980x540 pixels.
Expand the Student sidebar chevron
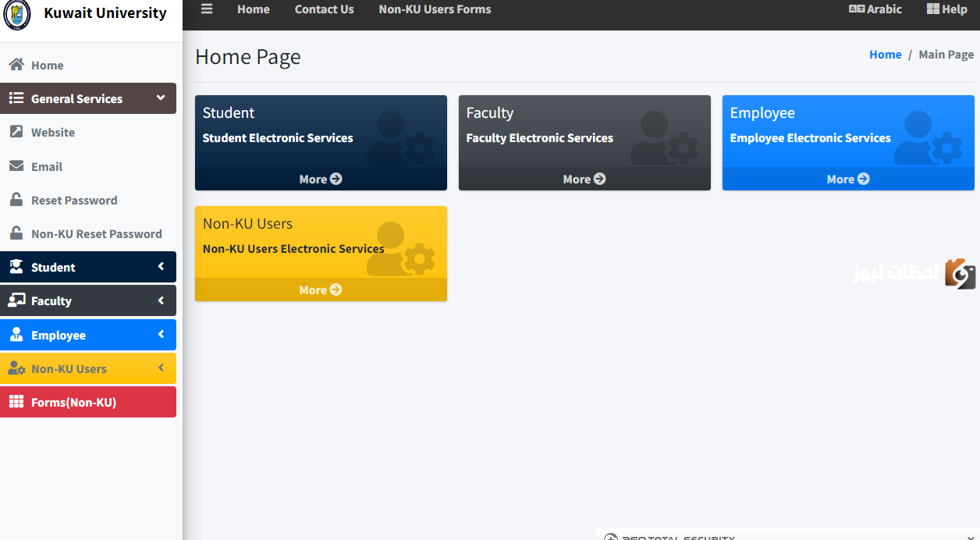click(161, 266)
